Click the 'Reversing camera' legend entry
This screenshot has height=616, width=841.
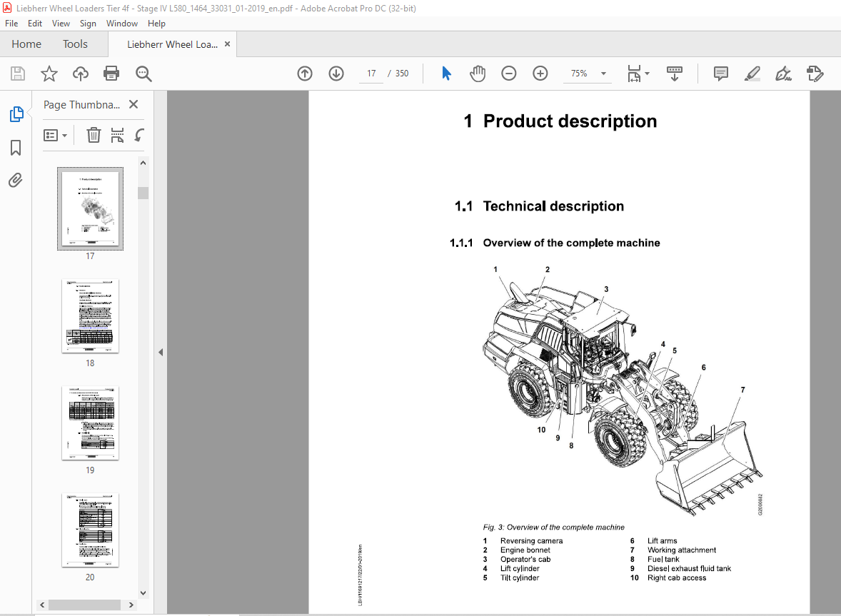pos(532,541)
